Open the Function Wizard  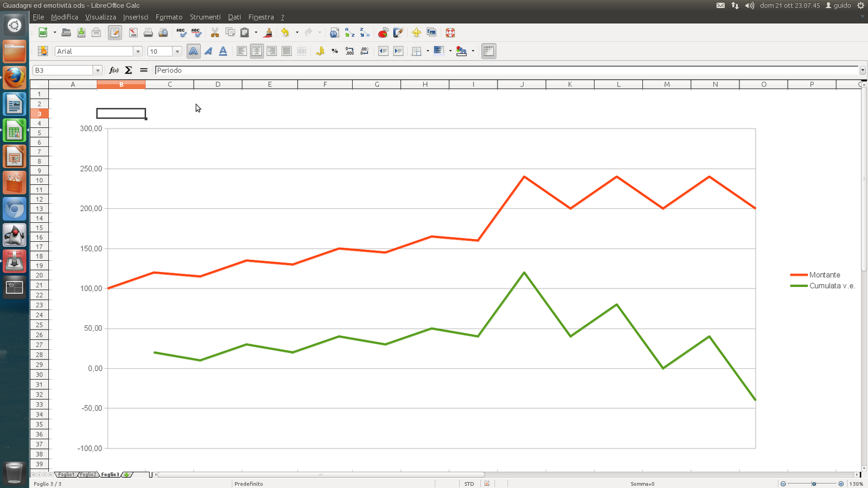click(x=114, y=70)
